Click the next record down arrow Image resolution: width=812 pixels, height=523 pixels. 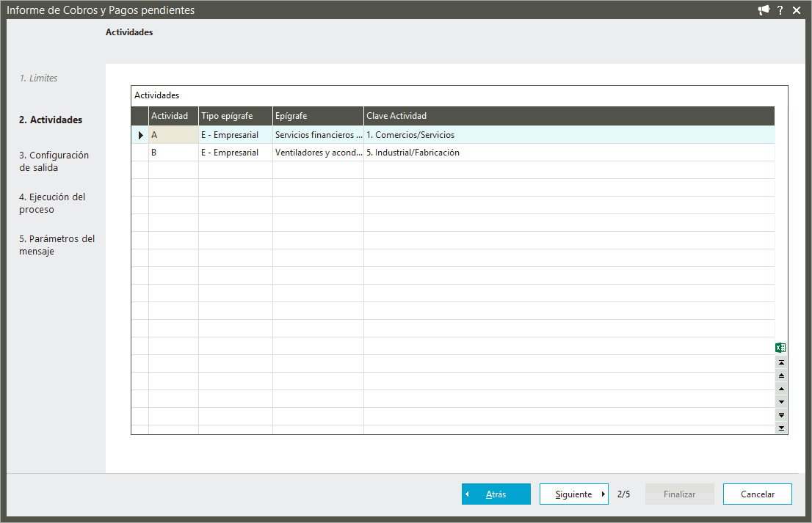(781, 402)
